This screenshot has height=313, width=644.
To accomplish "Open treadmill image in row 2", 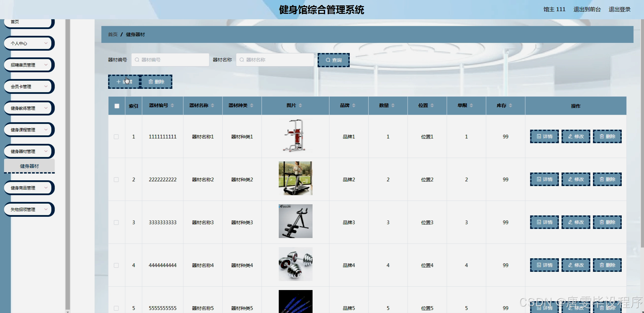I will pyautogui.click(x=295, y=178).
